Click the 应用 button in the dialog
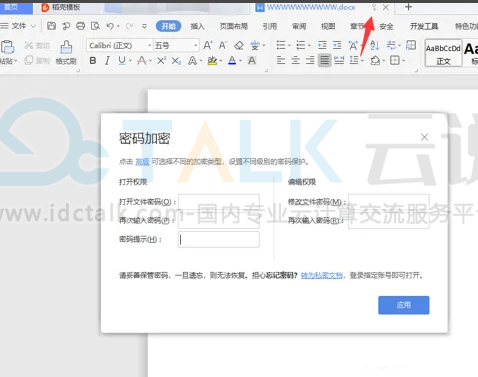This screenshot has width=478, height=377. [x=404, y=305]
